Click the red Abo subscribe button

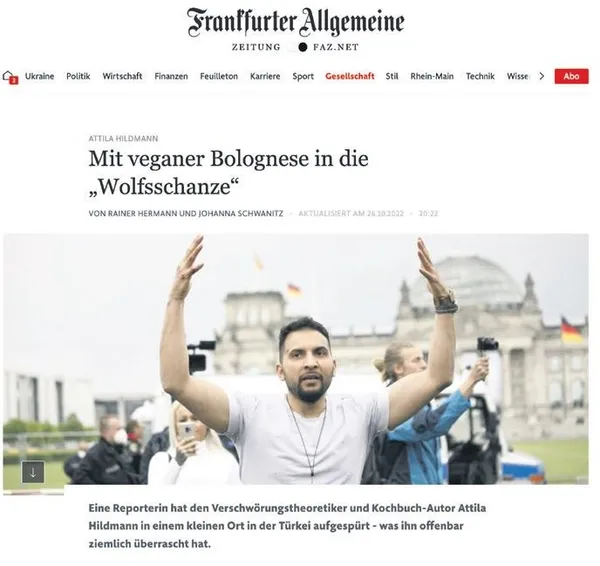(571, 76)
